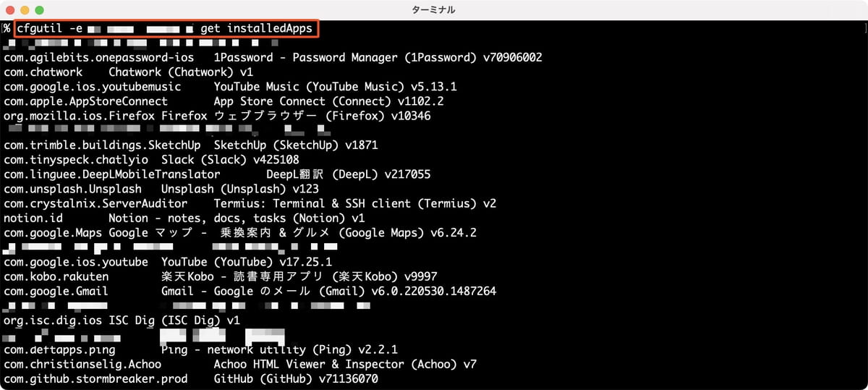
Task: Click '乗換案内 & グルメ (Google Maps) v6.24.2'
Action: click(349, 233)
